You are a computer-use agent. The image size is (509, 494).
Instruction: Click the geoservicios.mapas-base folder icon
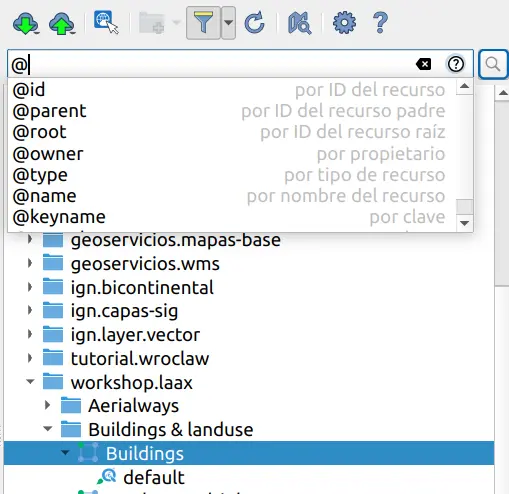[x=53, y=239]
